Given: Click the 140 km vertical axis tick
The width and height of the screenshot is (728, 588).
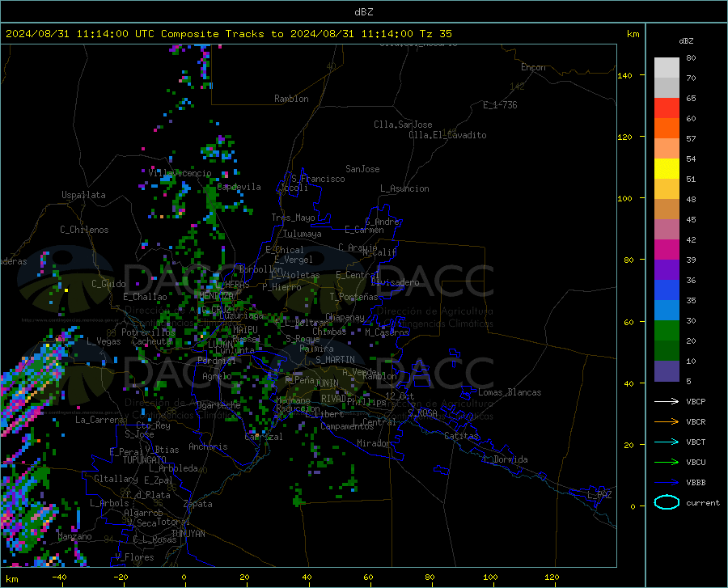Looking at the screenshot, I should 624,76.
